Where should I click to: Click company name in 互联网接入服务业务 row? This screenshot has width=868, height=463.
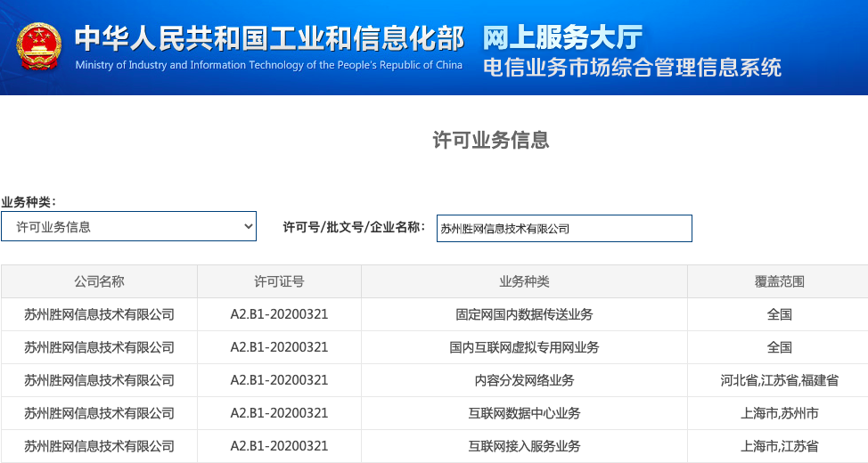99,446
